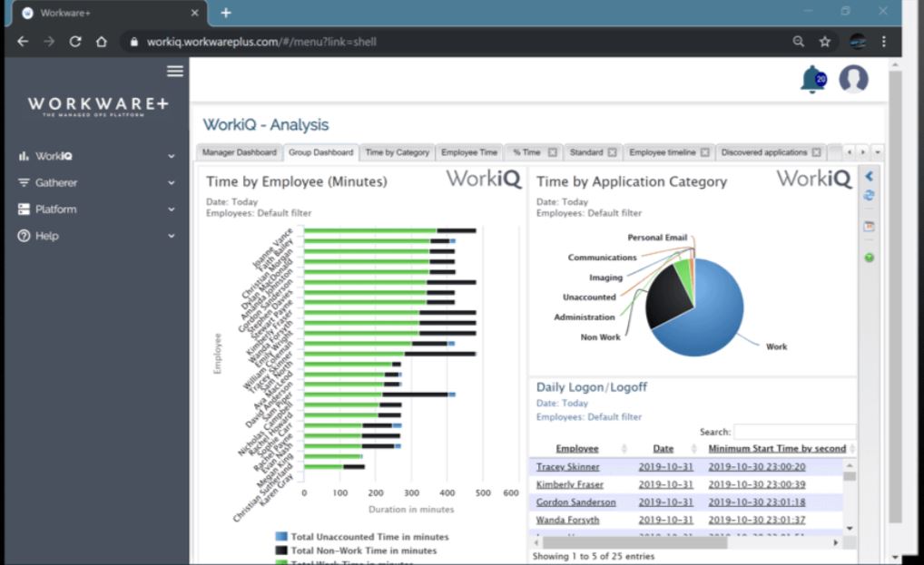The height and width of the screenshot is (565, 924).
Task: Expand the Gatherer sidebar section
Action: (172, 183)
